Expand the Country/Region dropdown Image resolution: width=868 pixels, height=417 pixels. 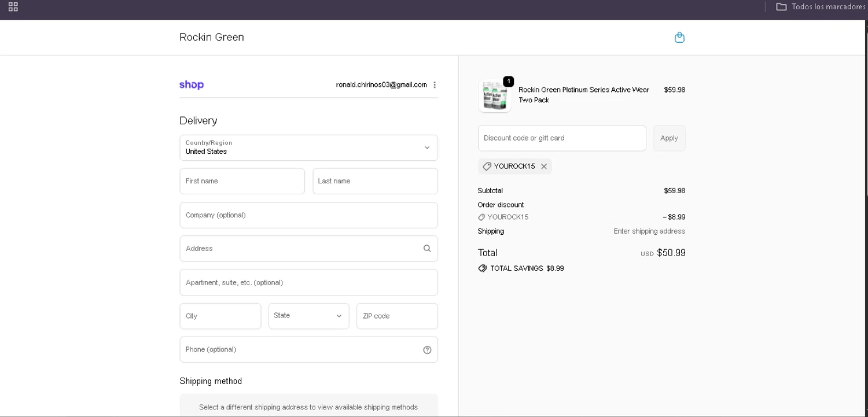coord(308,147)
